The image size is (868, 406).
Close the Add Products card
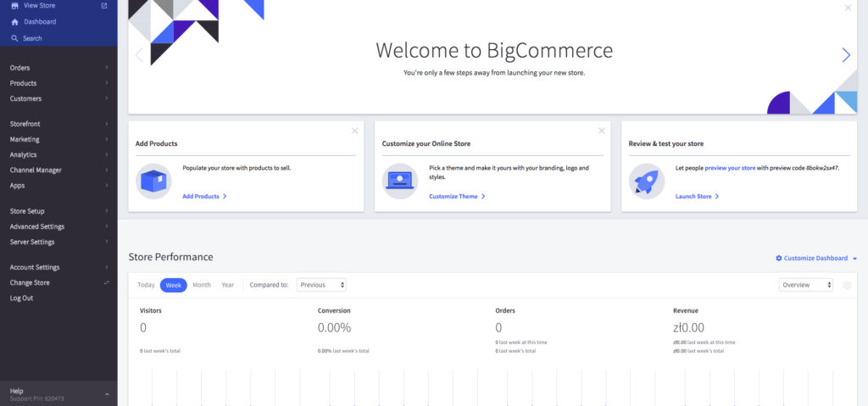[x=355, y=131]
